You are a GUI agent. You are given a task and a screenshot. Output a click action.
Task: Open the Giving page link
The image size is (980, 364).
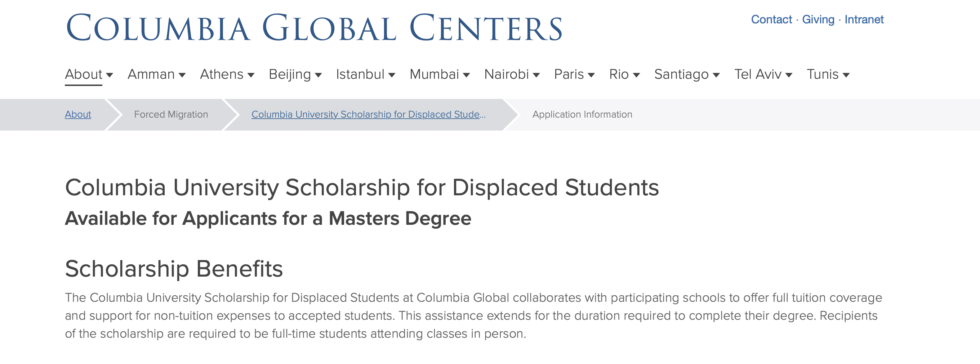click(818, 19)
